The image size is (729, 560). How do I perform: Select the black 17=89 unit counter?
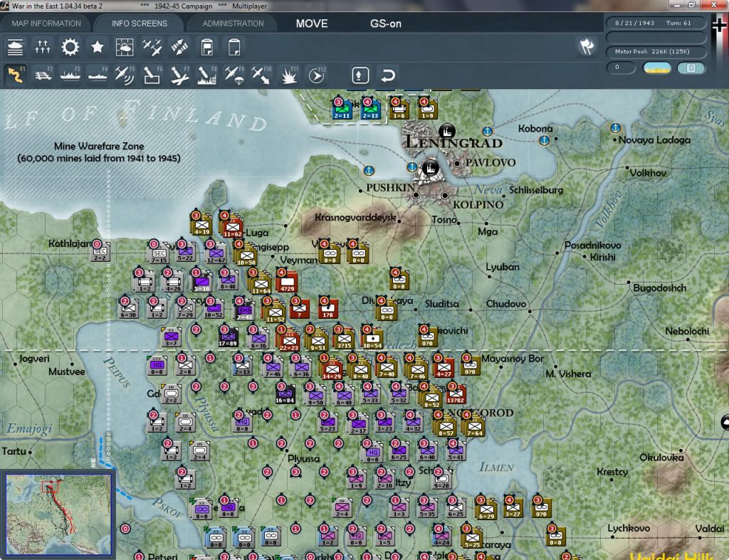coord(228,338)
